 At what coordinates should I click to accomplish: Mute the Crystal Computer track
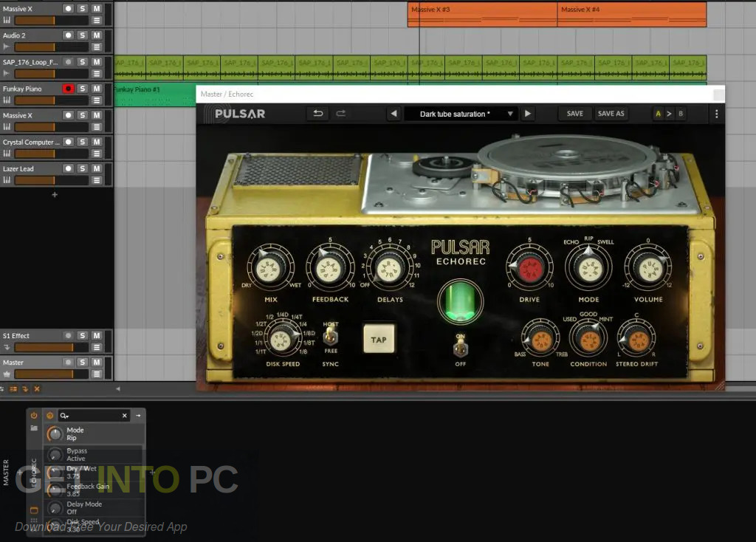(x=97, y=142)
